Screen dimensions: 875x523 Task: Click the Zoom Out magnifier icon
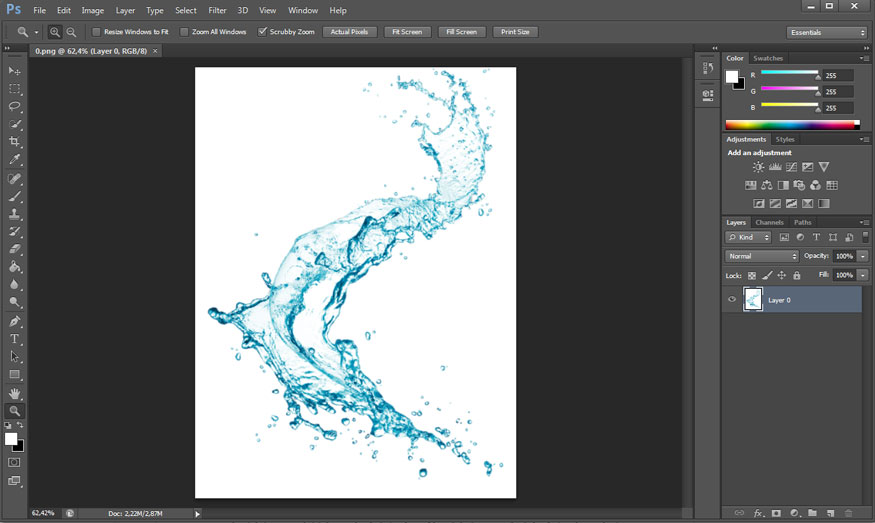click(x=71, y=32)
